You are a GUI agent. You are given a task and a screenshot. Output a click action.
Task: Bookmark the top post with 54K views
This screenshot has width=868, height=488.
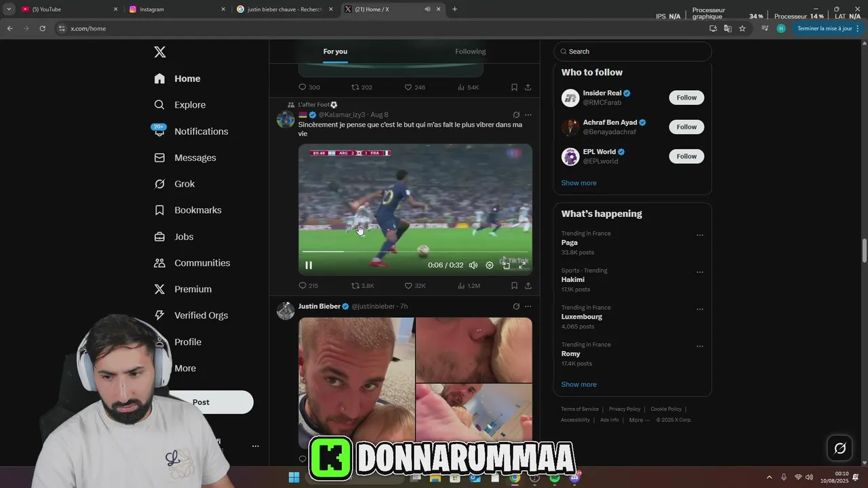tap(514, 87)
